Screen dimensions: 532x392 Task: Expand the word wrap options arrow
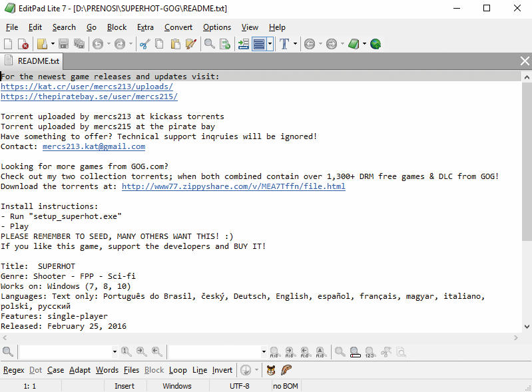[x=270, y=44]
